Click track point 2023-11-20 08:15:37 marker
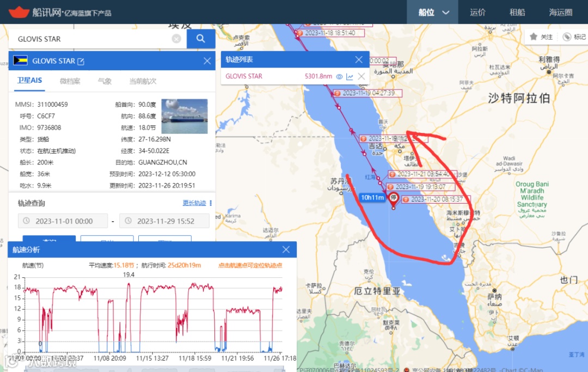 point(406,199)
